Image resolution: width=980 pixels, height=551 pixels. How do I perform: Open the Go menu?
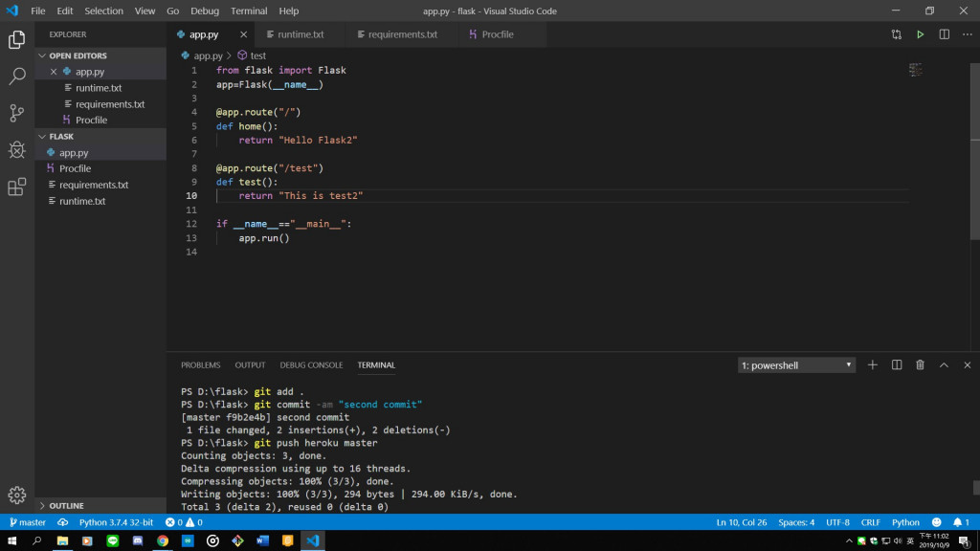[172, 11]
